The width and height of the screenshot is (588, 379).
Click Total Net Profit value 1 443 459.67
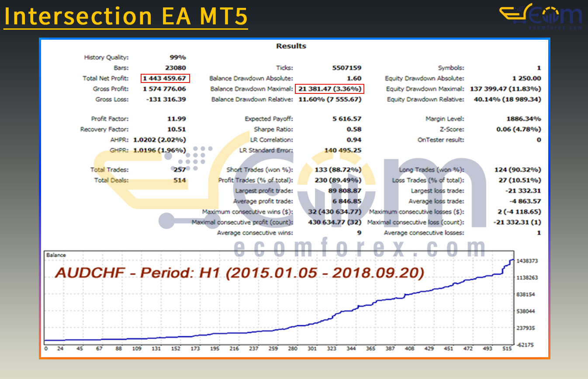tap(165, 78)
